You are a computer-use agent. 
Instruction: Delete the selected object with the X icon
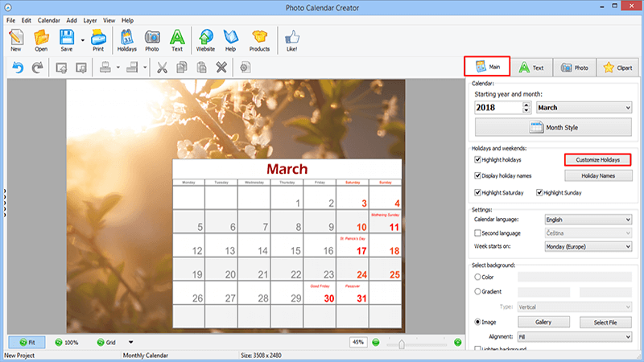(221, 68)
